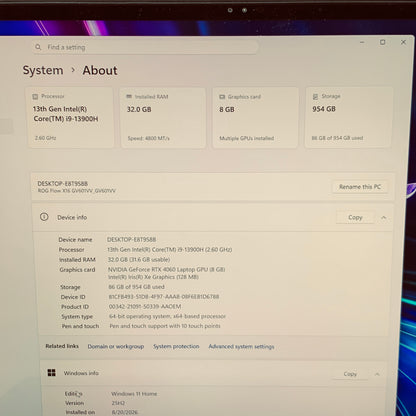Focus the 'Find a setting' search box
Viewport: 416px width, 416px height.
145,47
